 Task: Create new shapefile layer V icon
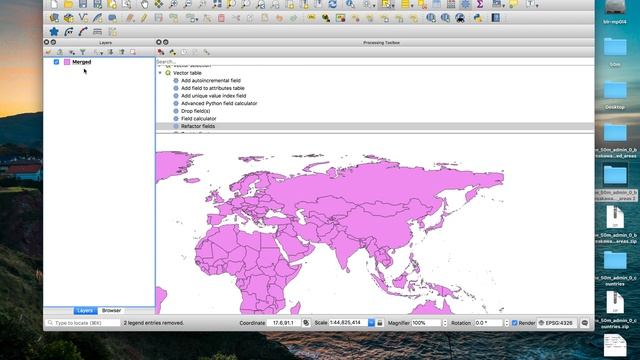pyautogui.click(x=83, y=18)
